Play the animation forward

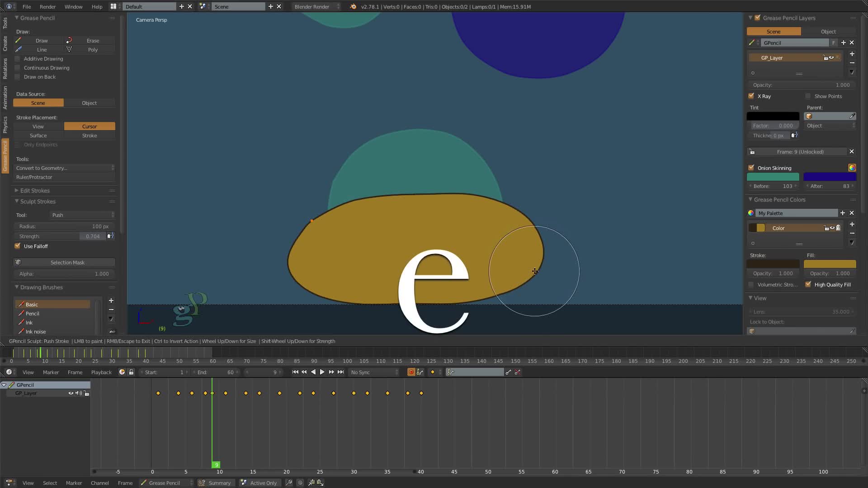tap(322, 372)
